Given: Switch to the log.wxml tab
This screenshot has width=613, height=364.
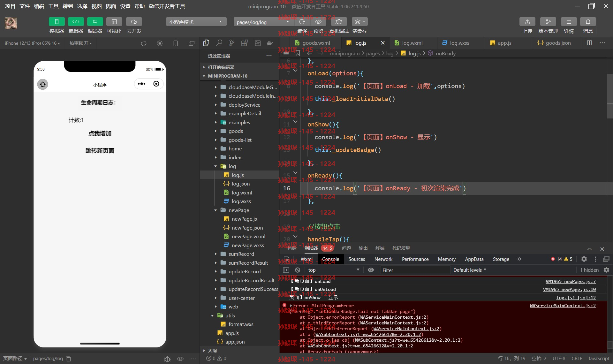Looking at the screenshot, I should (412, 43).
